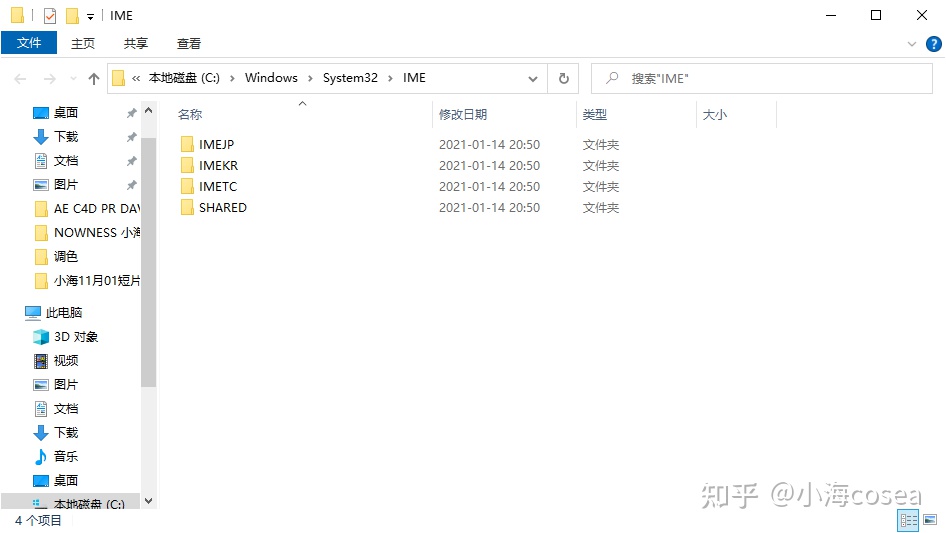Go up one folder level arrow
The width and height of the screenshot is (946, 533).
[x=94, y=78]
